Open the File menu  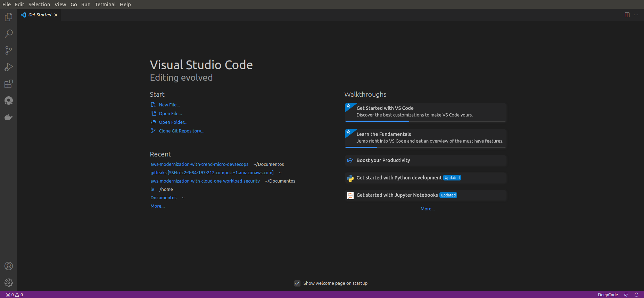click(7, 5)
